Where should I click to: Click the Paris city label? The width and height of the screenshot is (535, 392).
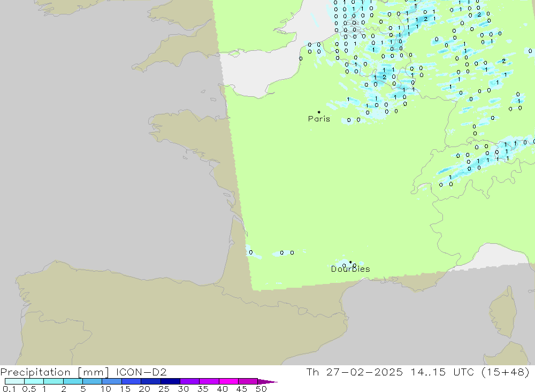coord(319,119)
